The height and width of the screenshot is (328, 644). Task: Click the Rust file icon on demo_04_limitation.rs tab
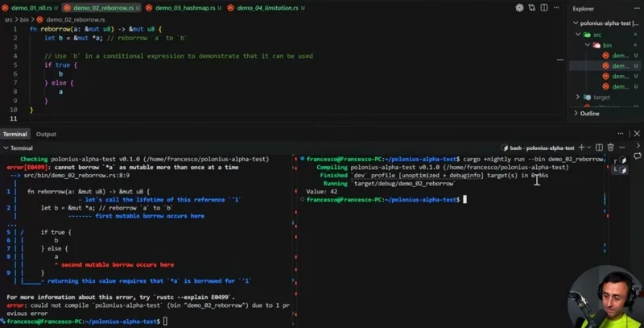point(231,8)
